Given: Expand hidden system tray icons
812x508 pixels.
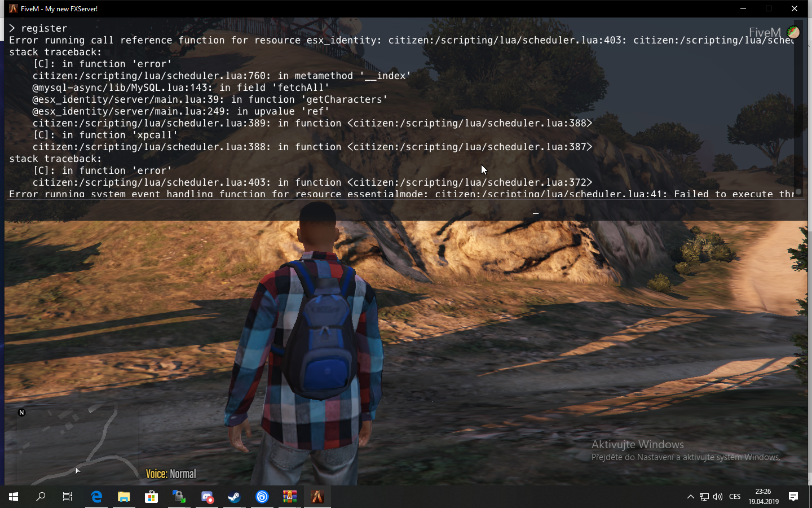Looking at the screenshot, I should point(690,497).
